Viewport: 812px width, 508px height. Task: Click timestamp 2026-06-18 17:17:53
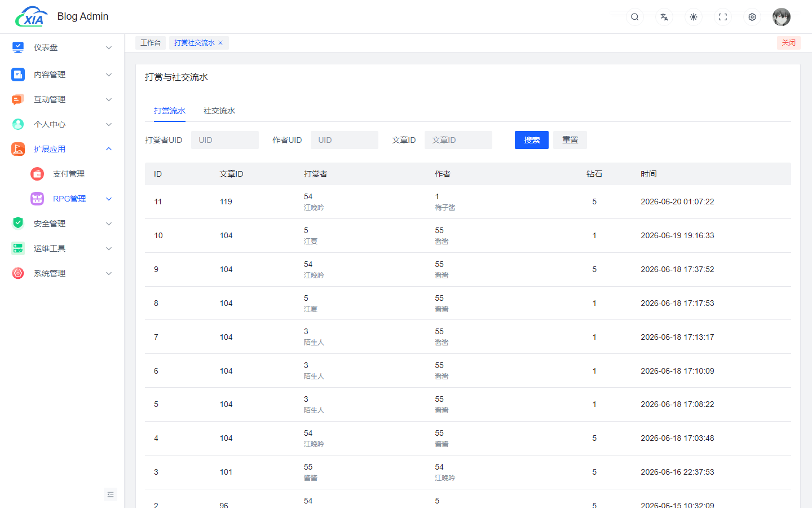[x=677, y=303]
